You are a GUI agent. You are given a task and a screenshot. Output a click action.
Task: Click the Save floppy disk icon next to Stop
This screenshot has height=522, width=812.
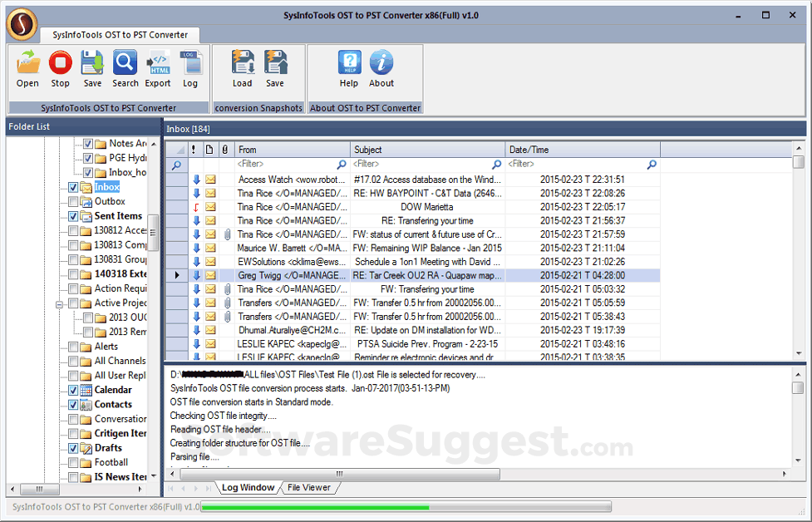(92, 62)
